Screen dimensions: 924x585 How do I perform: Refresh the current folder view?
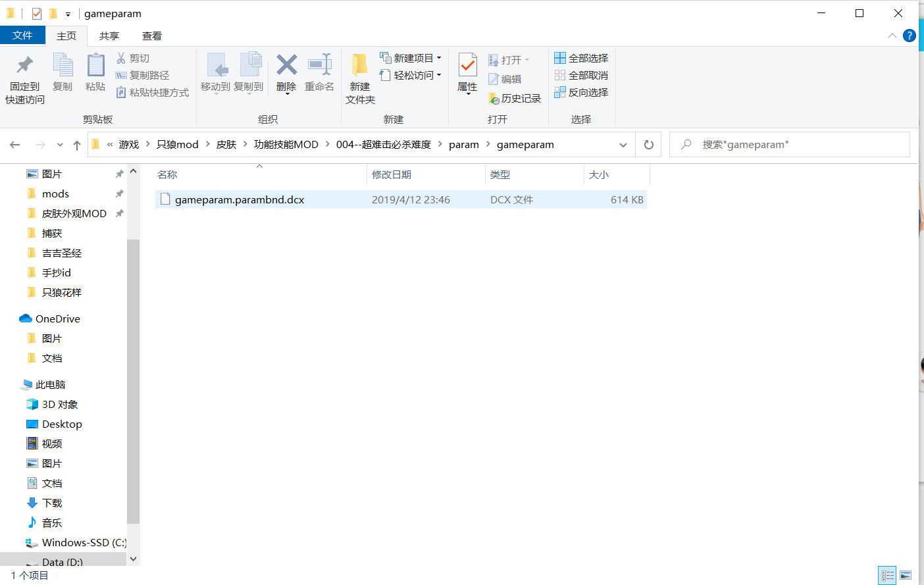coord(649,145)
